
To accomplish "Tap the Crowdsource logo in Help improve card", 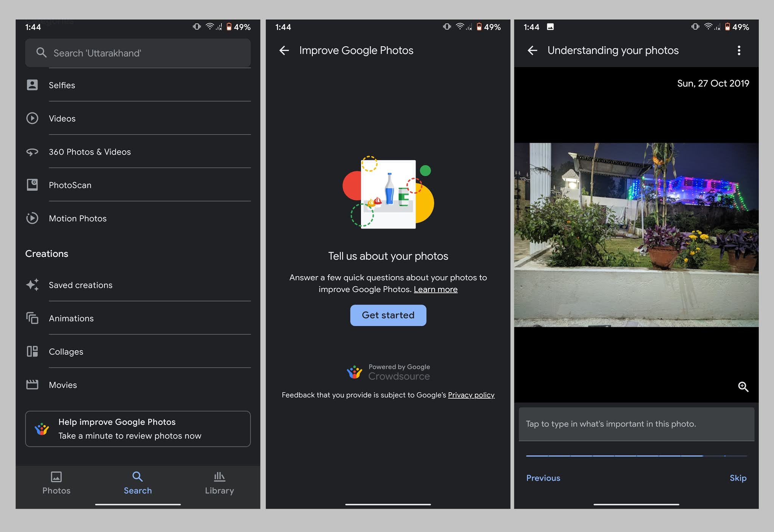I will 42,429.
